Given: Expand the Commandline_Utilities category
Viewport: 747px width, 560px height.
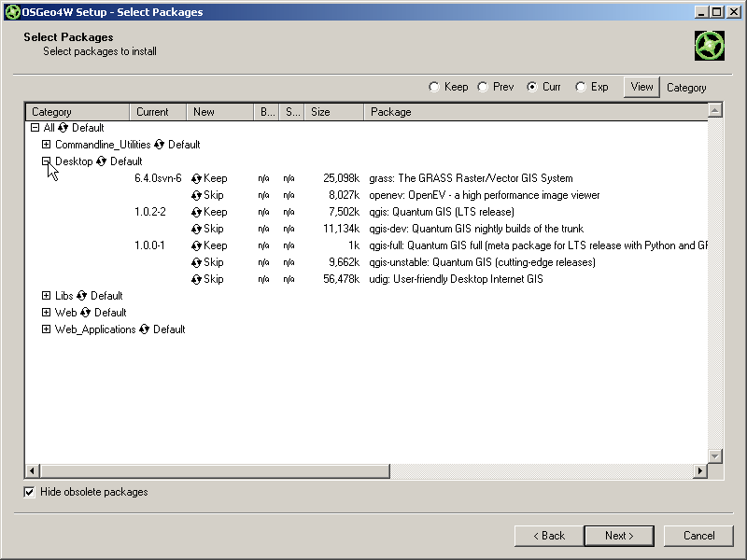Looking at the screenshot, I should click(46, 145).
